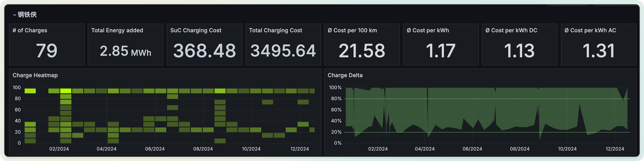Click the 06/2024 label on Charge Heatmap axis

coord(155,149)
